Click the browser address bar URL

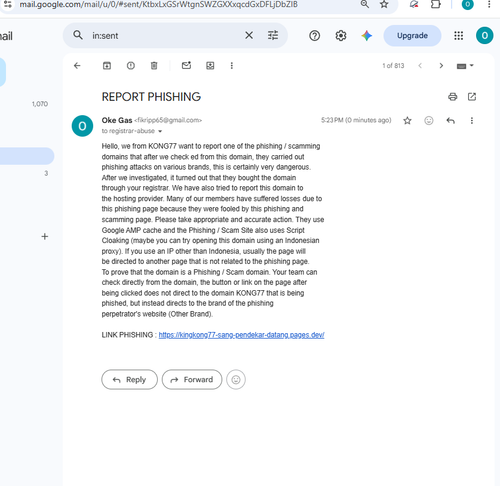pos(159,5)
